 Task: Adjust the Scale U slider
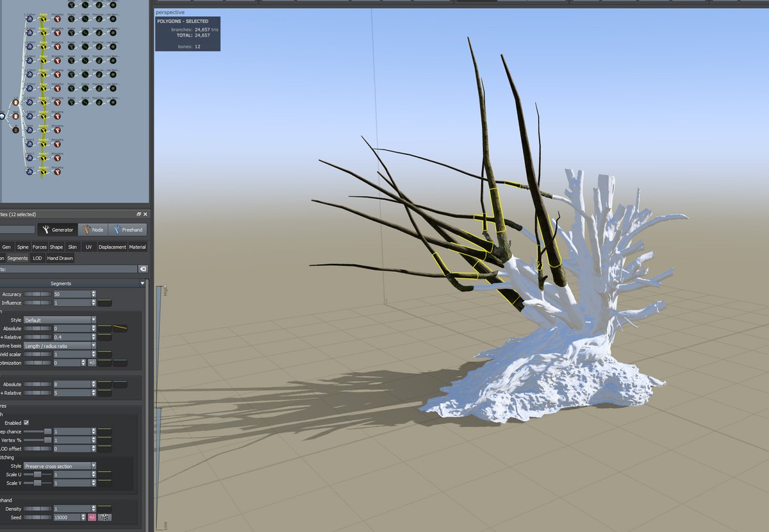(x=38, y=474)
